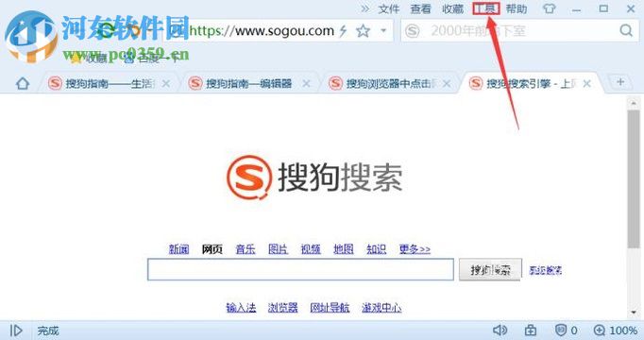Open the 查看 menu
The height and width of the screenshot is (340, 644).
420,8
